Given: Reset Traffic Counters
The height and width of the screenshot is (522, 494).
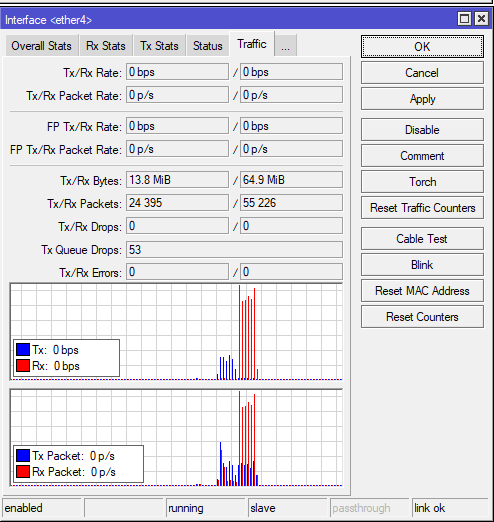Looking at the screenshot, I should point(422,208).
